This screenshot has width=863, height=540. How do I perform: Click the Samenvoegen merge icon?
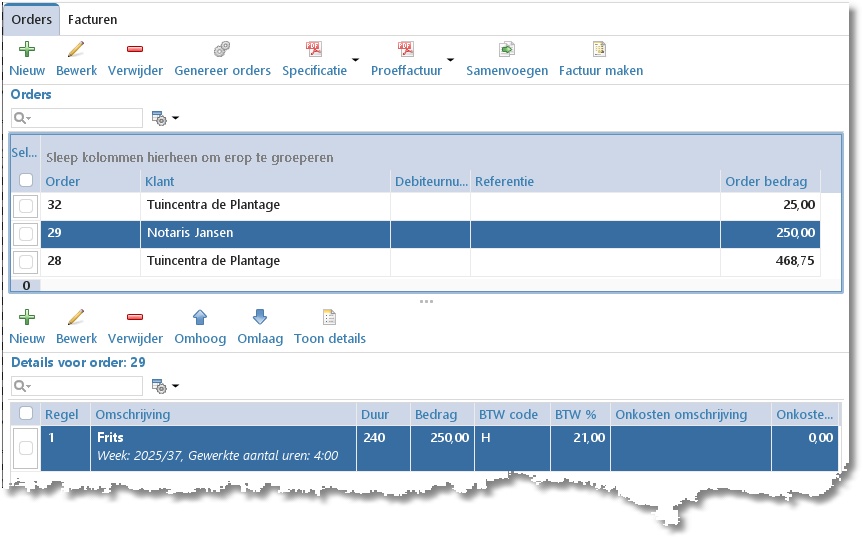[506, 50]
